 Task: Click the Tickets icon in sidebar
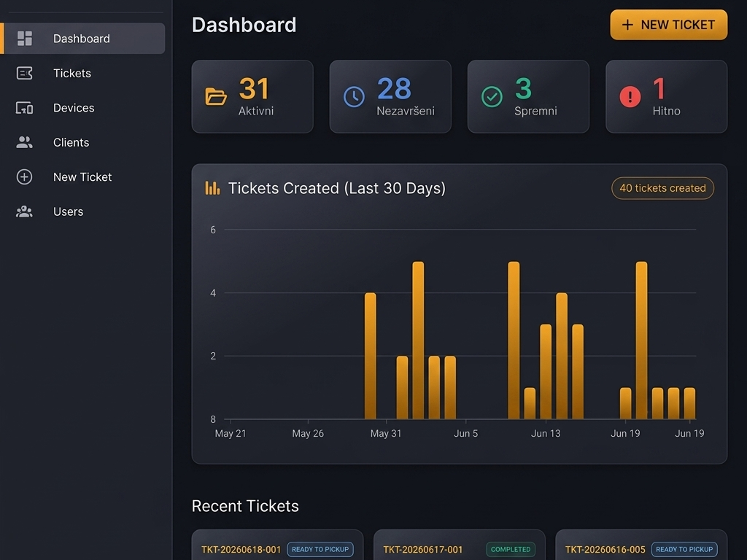[x=24, y=74]
